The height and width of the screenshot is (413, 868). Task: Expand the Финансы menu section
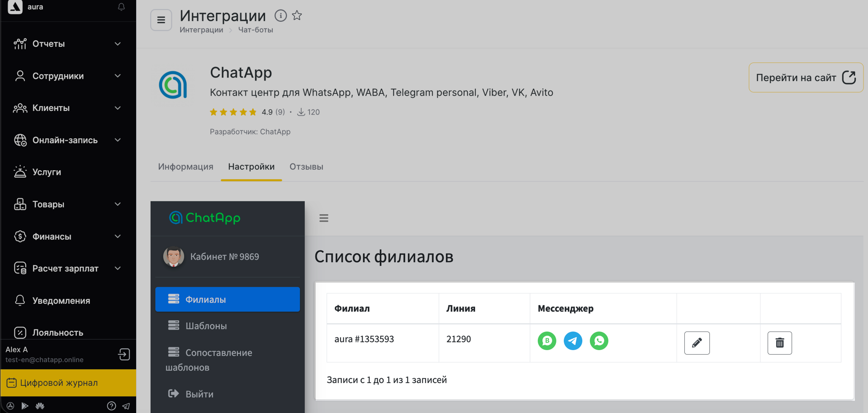pos(68,236)
